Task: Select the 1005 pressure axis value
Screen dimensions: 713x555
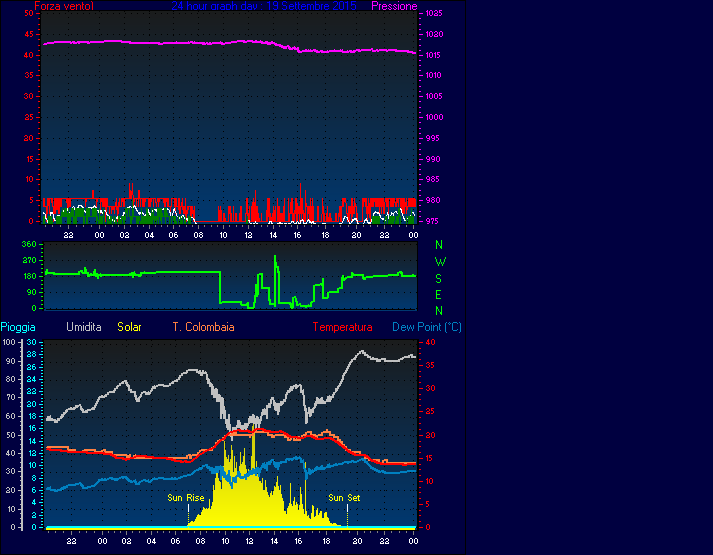Action: click(x=434, y=96)
